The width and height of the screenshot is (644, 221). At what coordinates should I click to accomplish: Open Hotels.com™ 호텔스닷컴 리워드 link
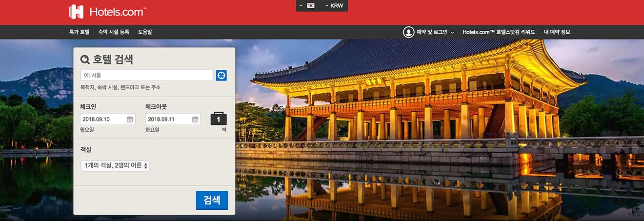click(499, 32)
